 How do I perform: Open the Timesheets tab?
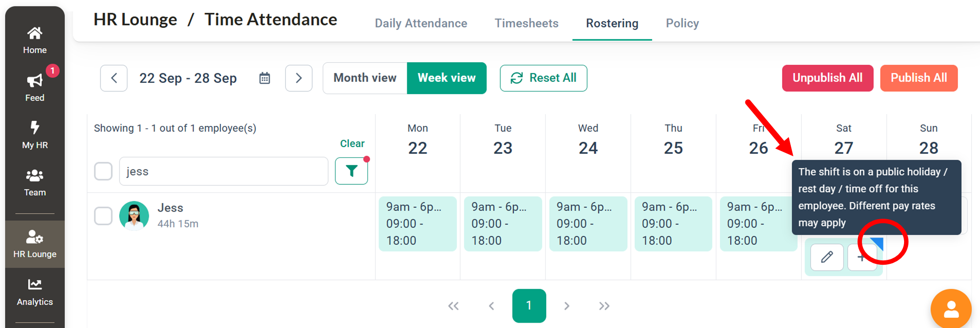526,23
